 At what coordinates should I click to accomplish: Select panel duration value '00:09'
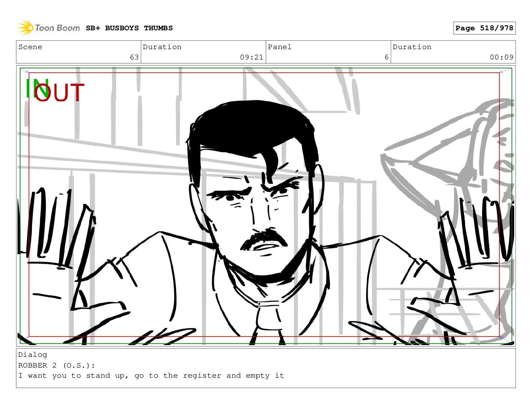coord(501,58)
